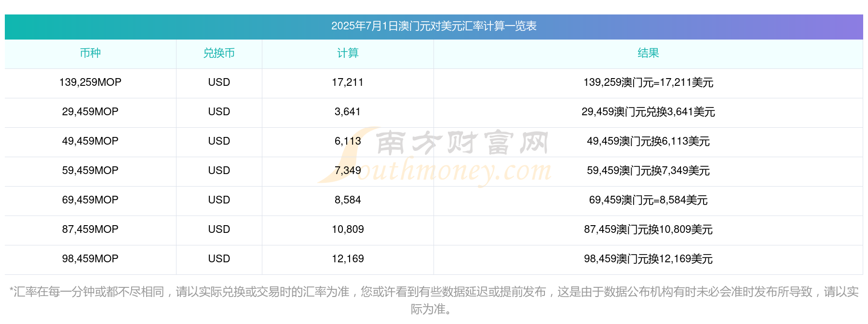The width and height of the screenshot is (868, 324).
Task: Click the 17,211 calculation value
Action: [348, 83]
